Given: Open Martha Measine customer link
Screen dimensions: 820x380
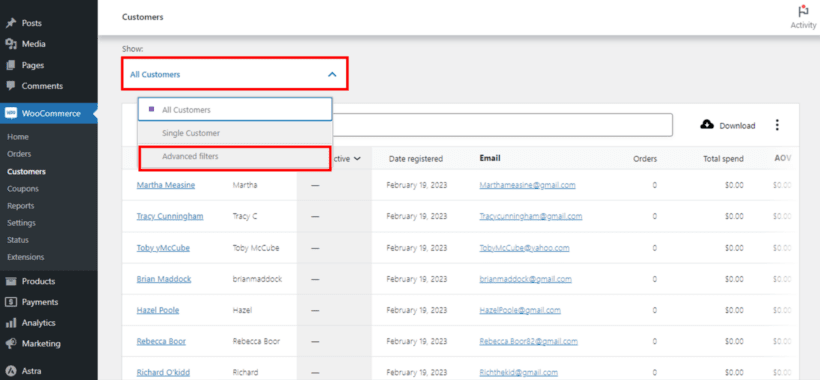Looking at the screenshot, I should click(166, 185).
